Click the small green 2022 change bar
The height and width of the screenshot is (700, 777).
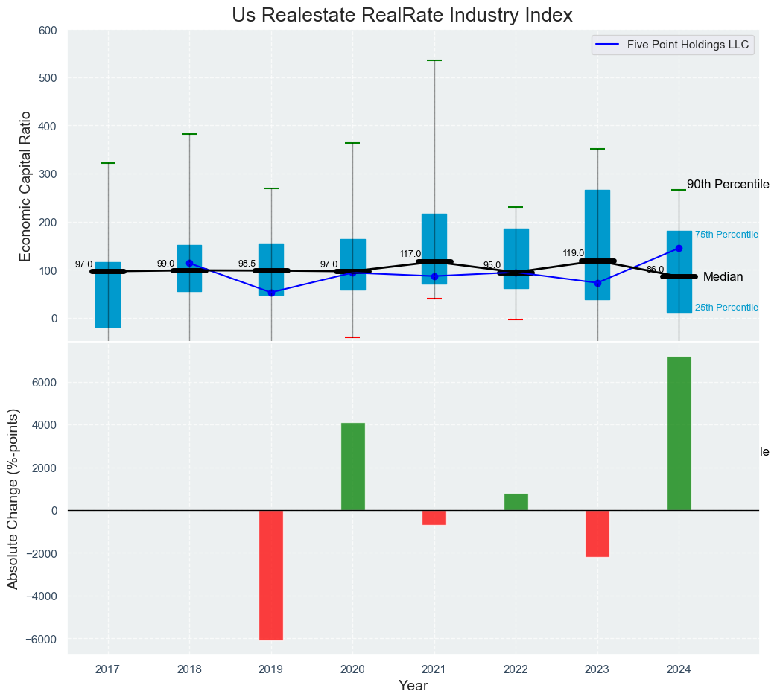[516, 502]
